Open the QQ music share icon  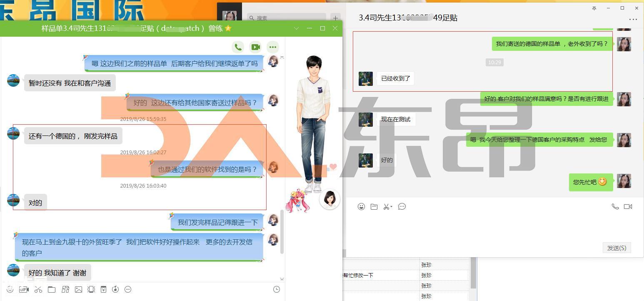tap(115, 289)
